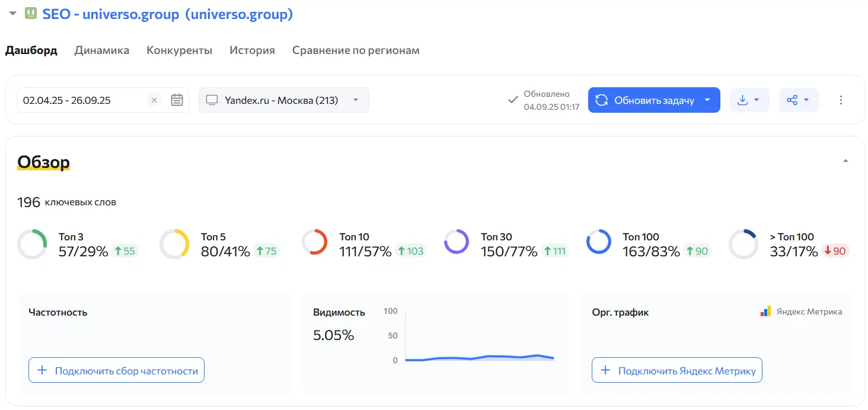Switch to the Конкуренты tab
Screen dimensions: 868x410
(179, 50)
